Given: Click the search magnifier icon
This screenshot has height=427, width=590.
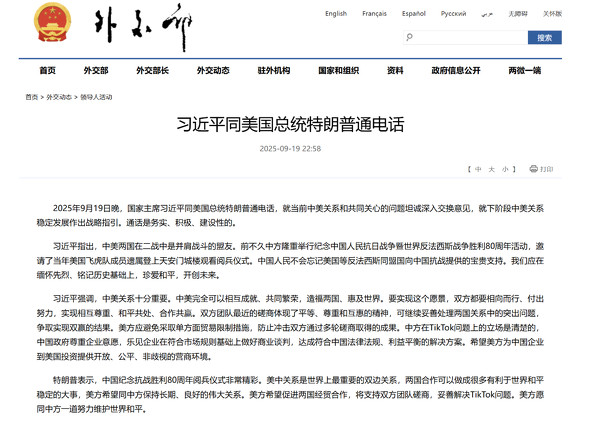Looking at the screenshot, I should pos(409,37).
